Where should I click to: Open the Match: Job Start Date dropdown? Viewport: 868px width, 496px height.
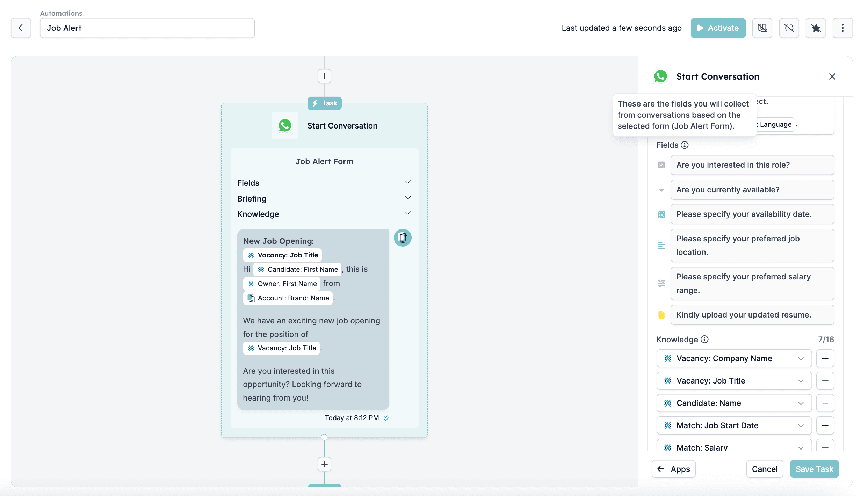pyautogui.click(x=734, y=426)
